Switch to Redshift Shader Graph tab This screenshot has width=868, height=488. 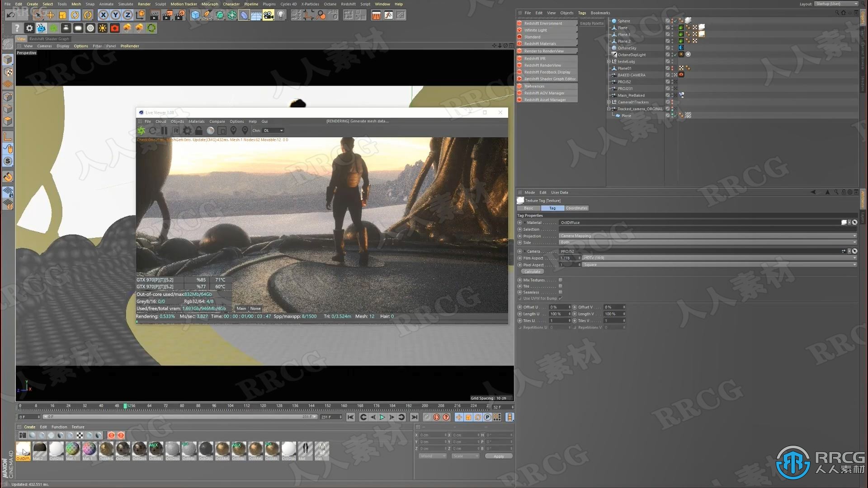[49, 39]
